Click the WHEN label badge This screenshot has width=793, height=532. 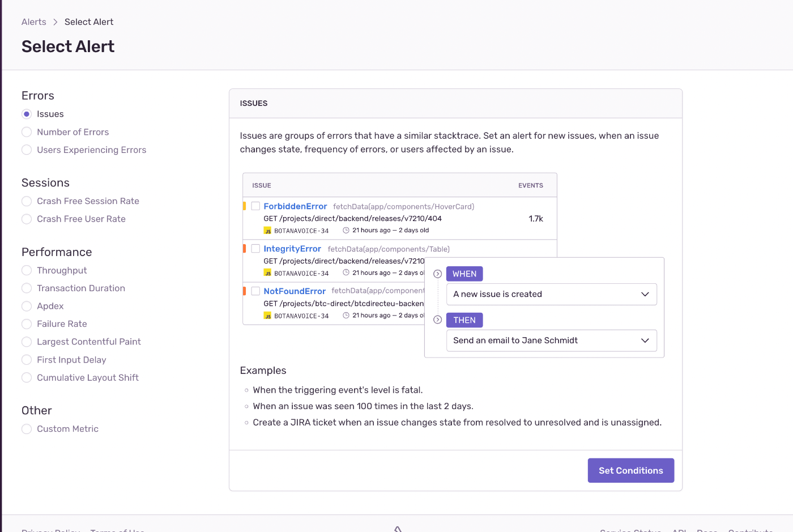pos(464,274)
